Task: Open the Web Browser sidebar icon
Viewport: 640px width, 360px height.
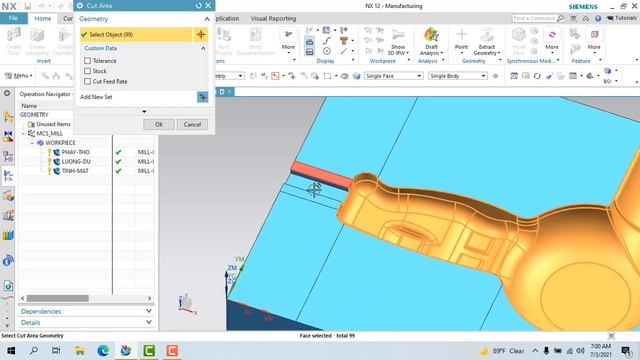Action: [x=8, y=260]
